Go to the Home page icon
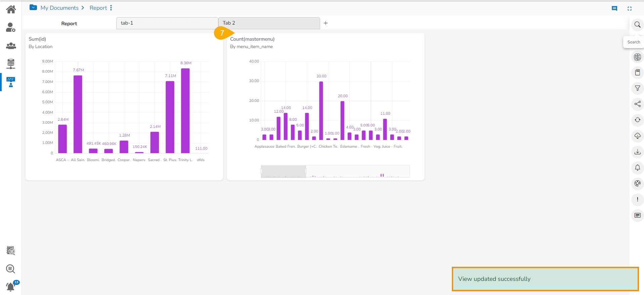The image size is (644, 295). (11, 9)
